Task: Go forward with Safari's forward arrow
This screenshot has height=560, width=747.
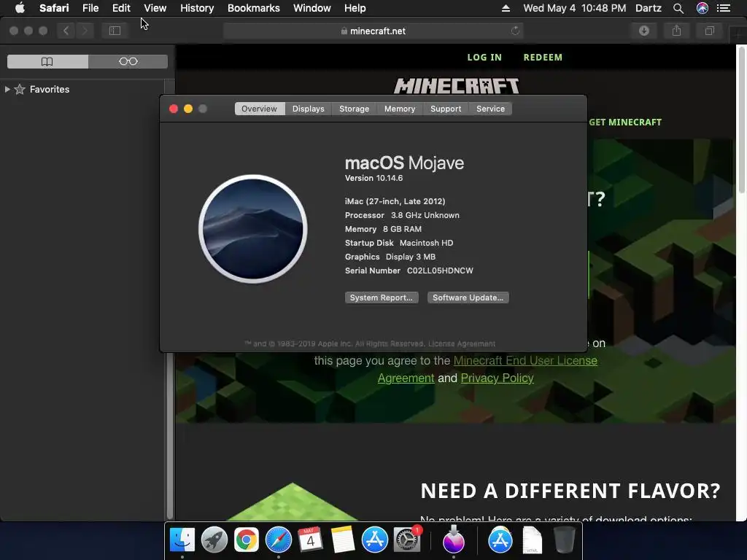Action: pyautogui.click(x=85, y=31)
